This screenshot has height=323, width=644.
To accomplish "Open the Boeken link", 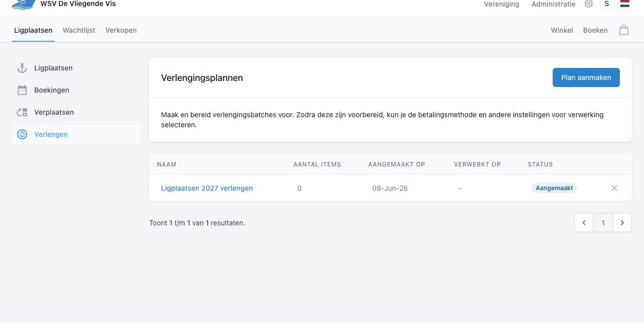I will (595, 30).
